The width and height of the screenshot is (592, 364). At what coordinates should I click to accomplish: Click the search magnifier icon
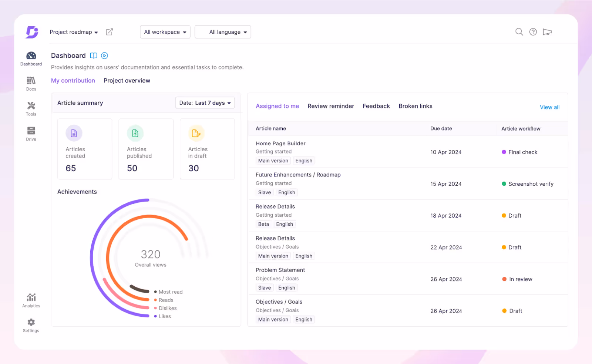pyautogui.click(x=519, y=32)
